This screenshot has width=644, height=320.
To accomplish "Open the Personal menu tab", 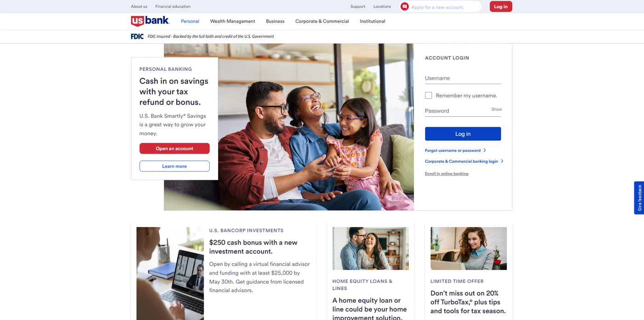I will [190, 21].
